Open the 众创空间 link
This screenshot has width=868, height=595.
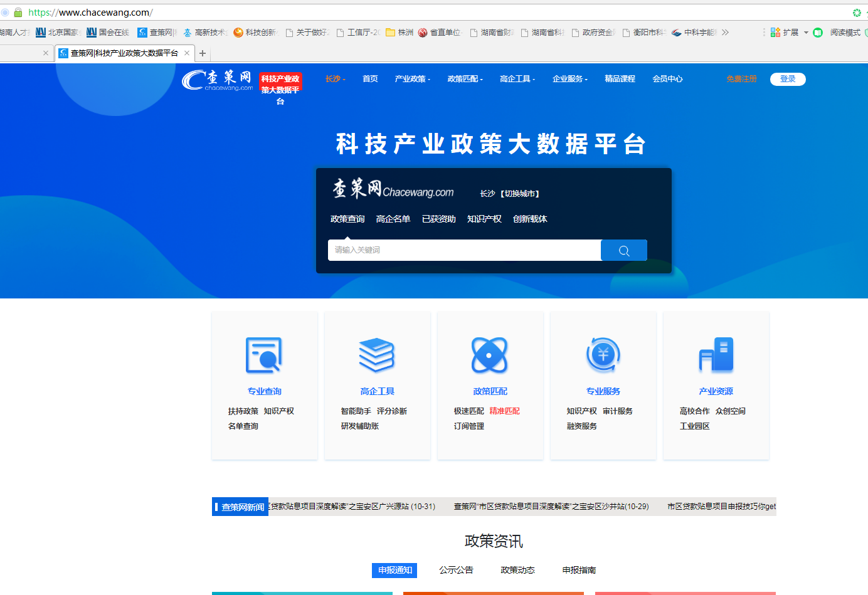[x=731, y=411]
